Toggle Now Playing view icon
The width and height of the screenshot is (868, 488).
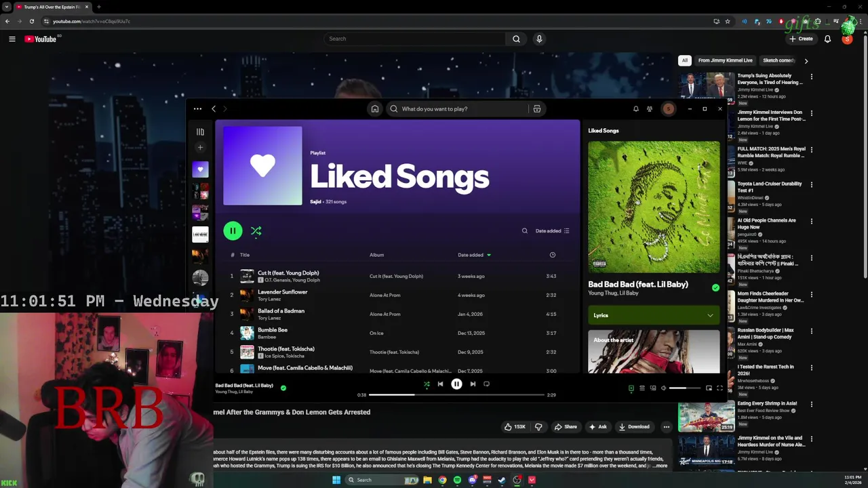[631, 388]
